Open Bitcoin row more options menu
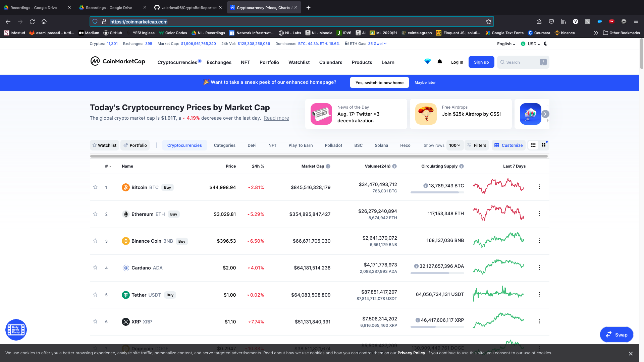This screenshot has width=644, height=362. [539, 187]
